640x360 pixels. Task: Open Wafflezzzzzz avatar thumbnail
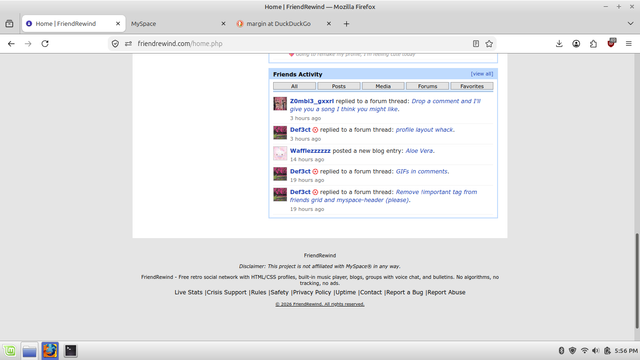[x=280, y=153]
